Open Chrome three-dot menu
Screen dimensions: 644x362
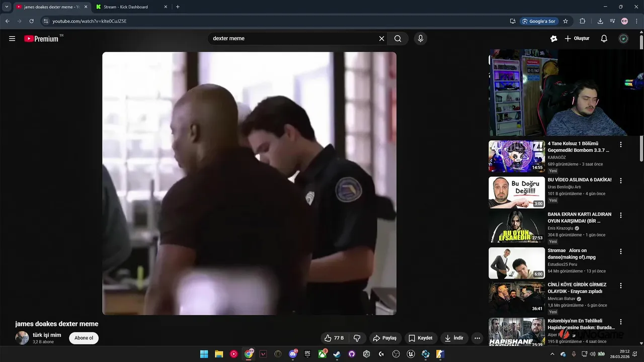click(636, 21)
